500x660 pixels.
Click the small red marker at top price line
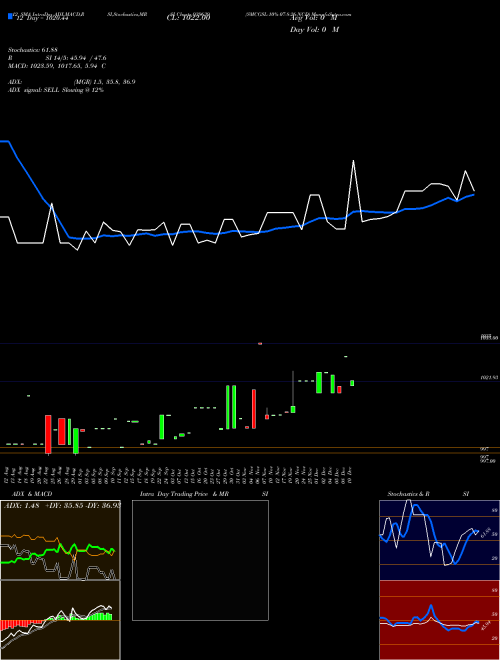(x=260, y=343)
